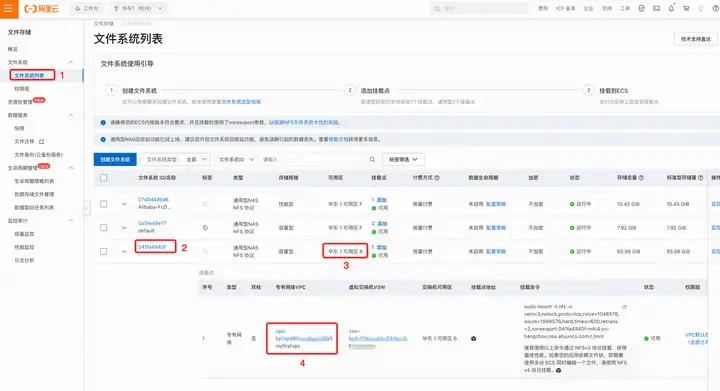The width and height of the screenshot is (720, 391).
Task: Open 快照 in the sidebar
Action: point(19,128)
